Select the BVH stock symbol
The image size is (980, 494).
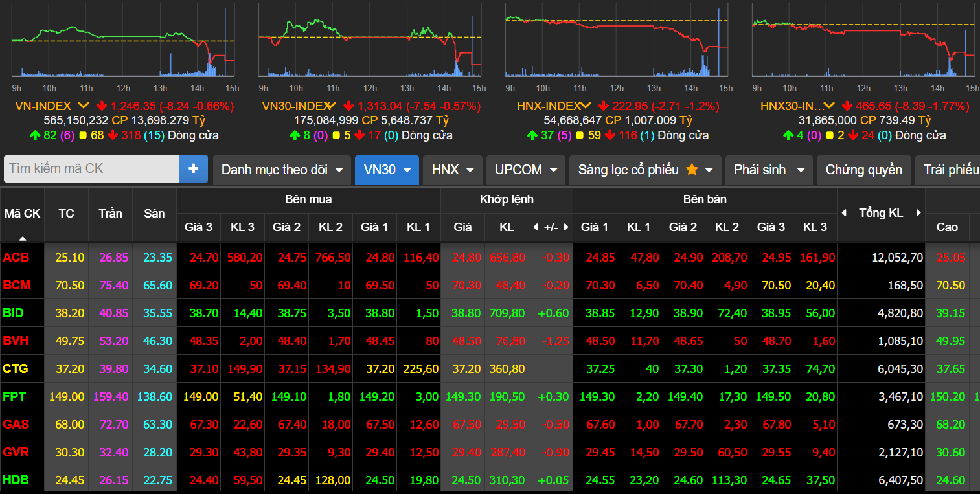pos(16,341)
